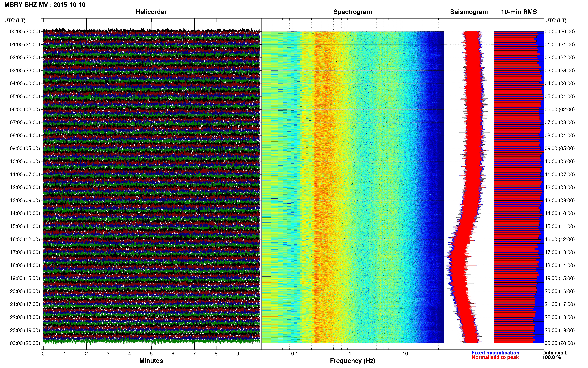Click the left 21:00 (17:00) time label
The image size is (588, 368).
pyautogui.click(x=25, y=304)
